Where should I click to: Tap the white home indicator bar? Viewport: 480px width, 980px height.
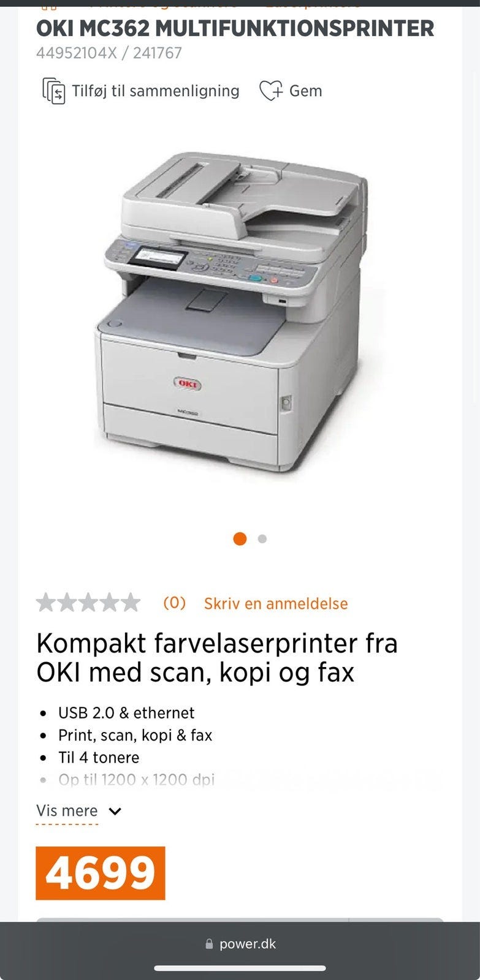pos(240,968)
